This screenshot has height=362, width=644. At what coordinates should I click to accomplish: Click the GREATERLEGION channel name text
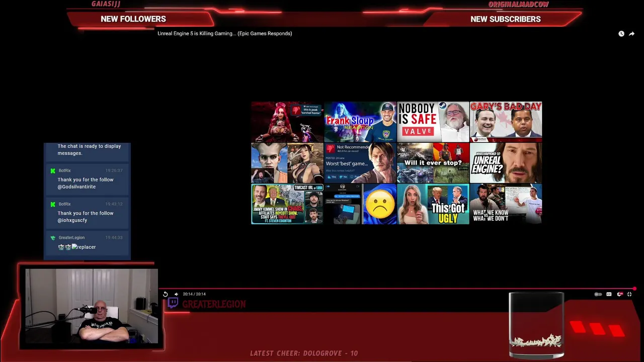[214, 304]
